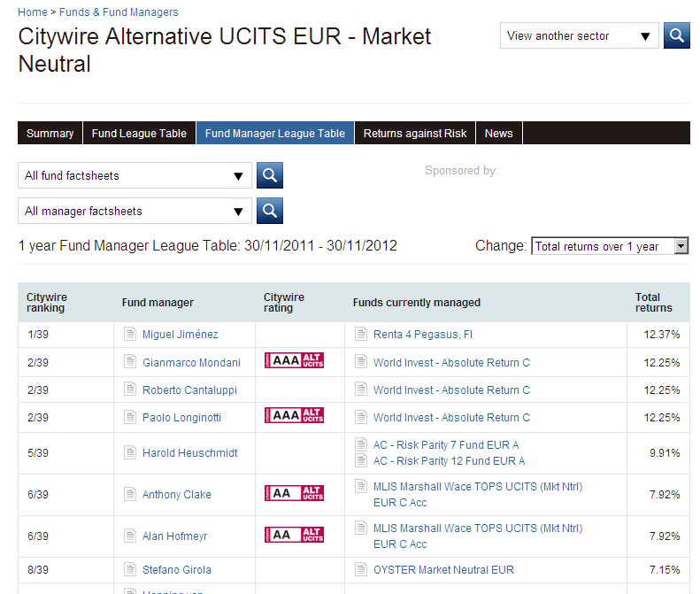Click fund document icon in Gianmarco Mondani's row
This screenshot has height=594, width=700.
point(361,362)
